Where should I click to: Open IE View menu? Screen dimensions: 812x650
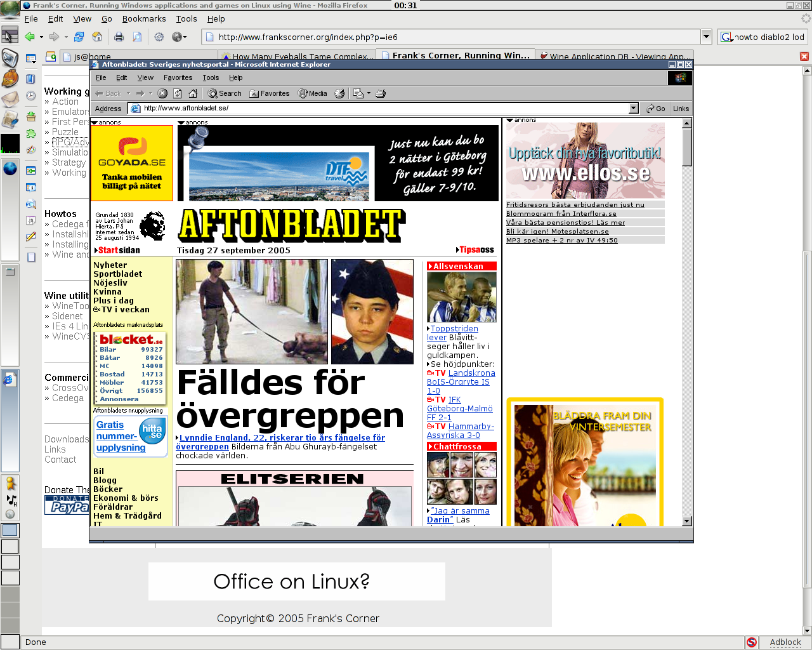coord(145,77)
